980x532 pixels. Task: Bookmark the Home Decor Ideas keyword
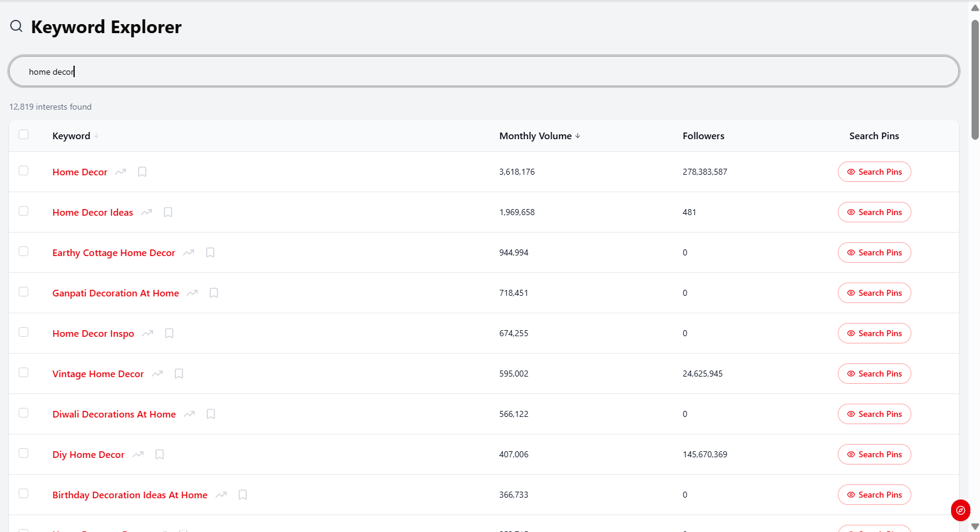[x=168, y=212]
